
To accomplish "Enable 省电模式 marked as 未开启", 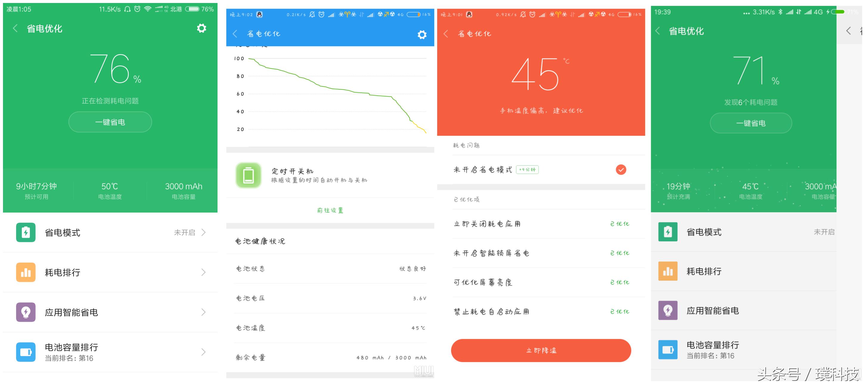I will pyautogui.click(x=185, y=232).
